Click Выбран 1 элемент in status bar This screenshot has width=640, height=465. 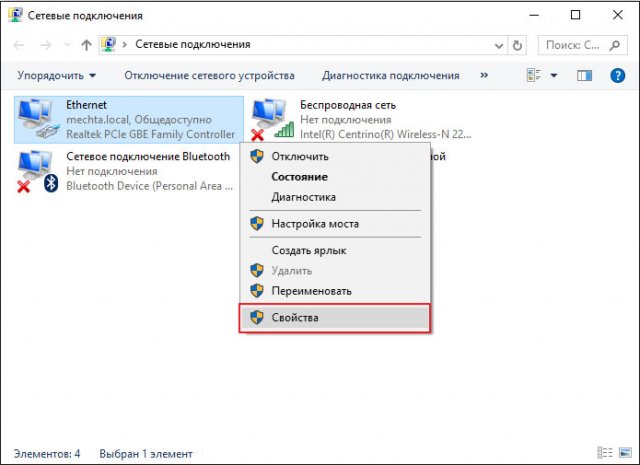coord(146,454)
